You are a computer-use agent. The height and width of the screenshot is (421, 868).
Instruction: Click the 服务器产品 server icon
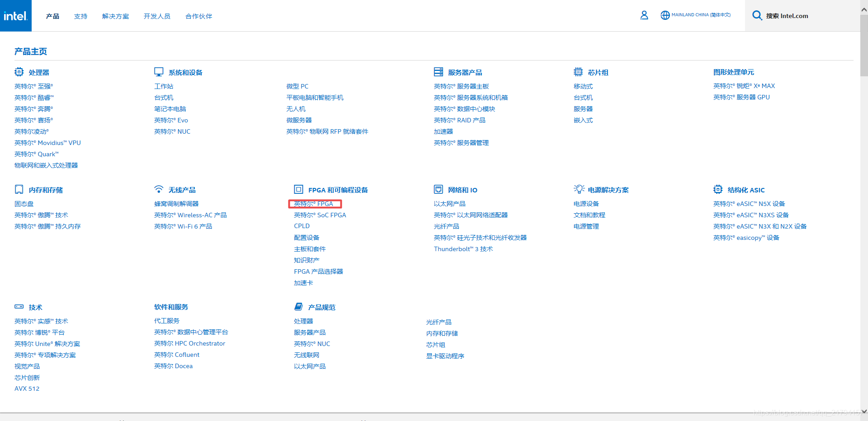pyautogui.click(x=439, y=72)
